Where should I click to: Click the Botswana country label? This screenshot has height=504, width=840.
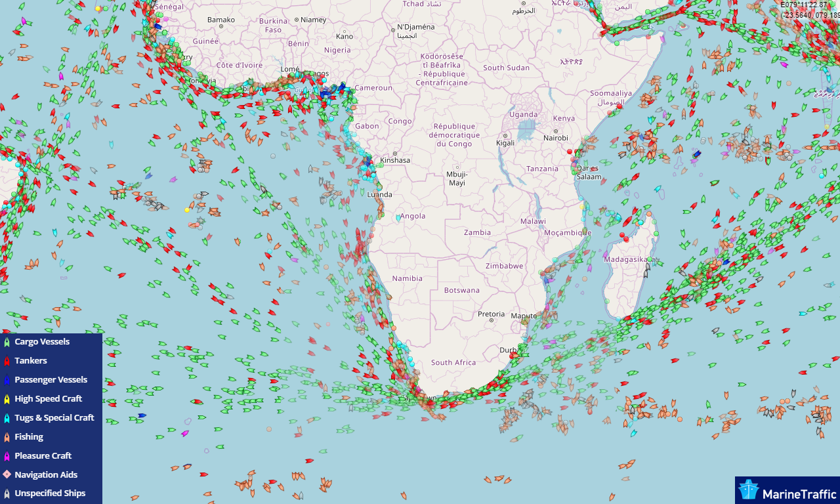click(x=462, y=290)
